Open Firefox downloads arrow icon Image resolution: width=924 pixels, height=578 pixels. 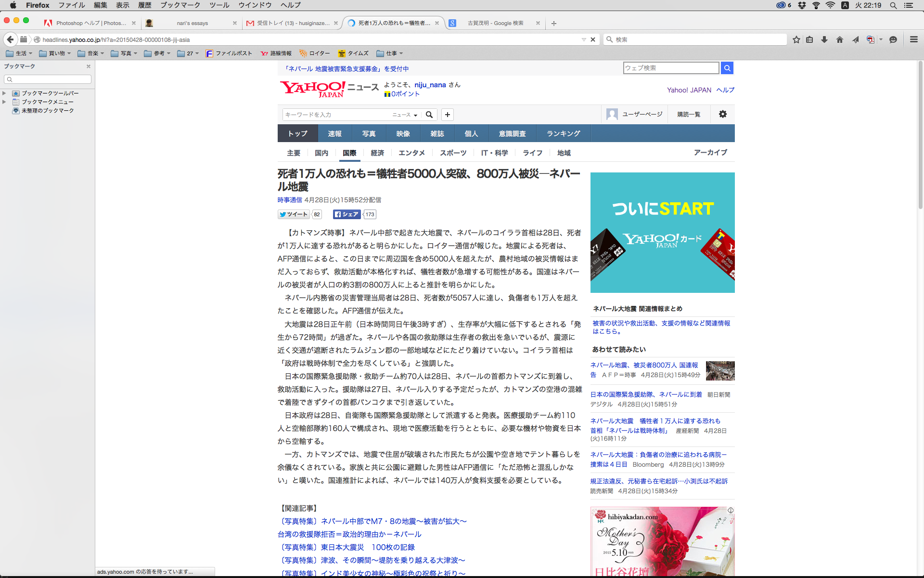824,39
